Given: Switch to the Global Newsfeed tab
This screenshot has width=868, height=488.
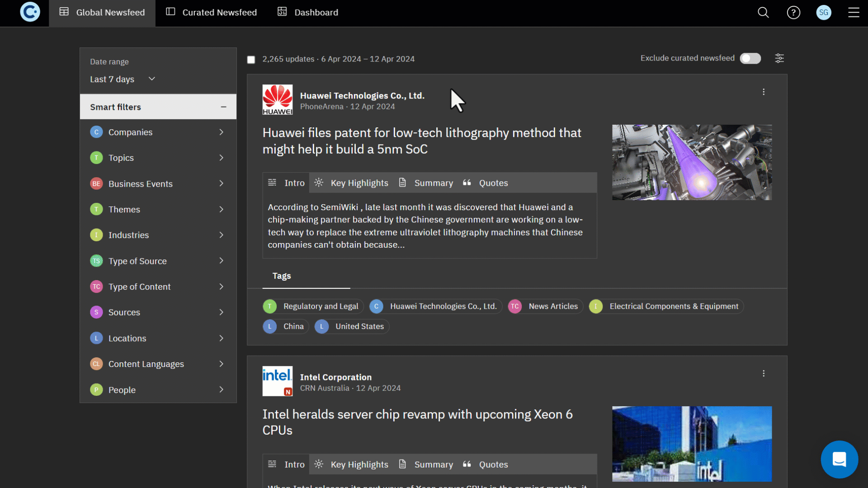Looking at the screenshot, I should [102, 13].
